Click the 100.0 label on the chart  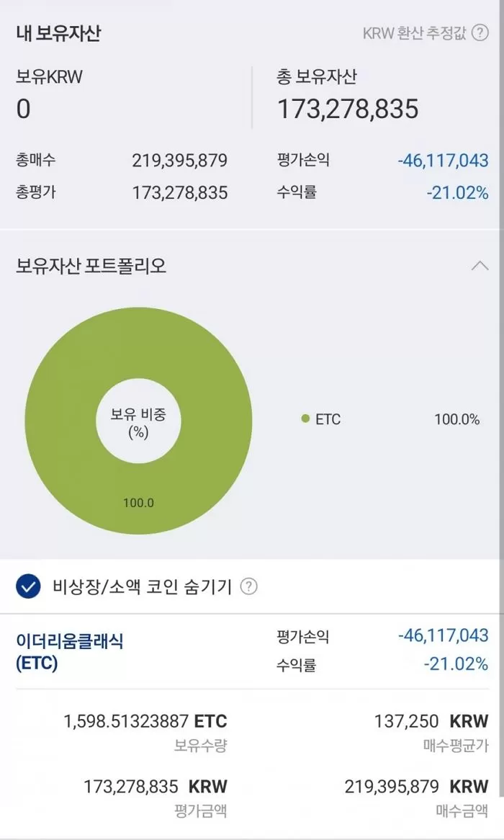[139, 503]
